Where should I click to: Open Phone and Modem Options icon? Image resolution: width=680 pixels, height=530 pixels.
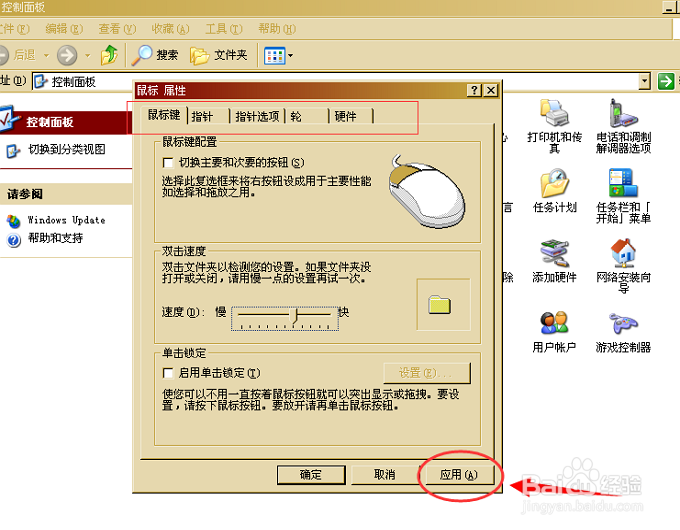(x=623, y=113)
